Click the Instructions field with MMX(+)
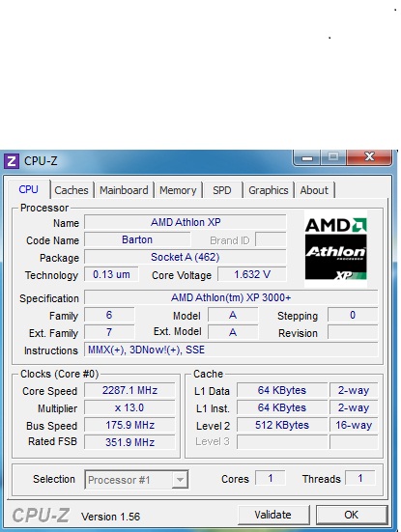The height and width of the screenshot is (532, 401). click(x=231, y=350)
